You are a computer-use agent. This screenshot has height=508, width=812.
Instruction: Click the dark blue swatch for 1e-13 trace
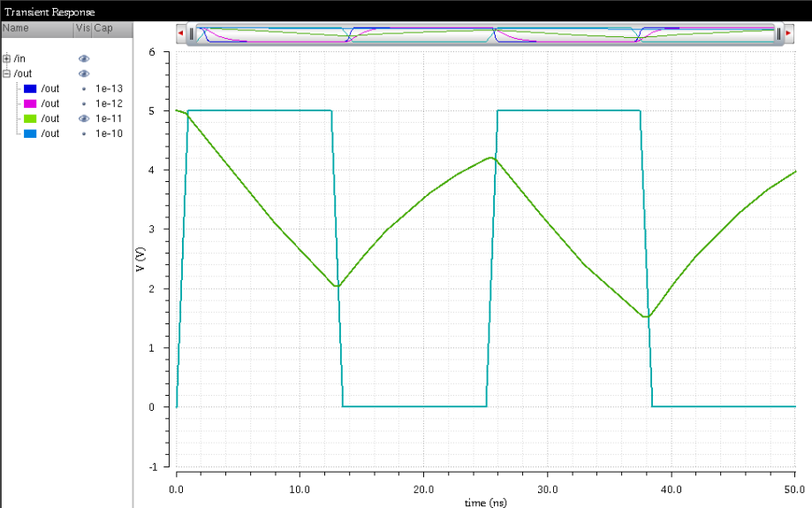(30, 89)
